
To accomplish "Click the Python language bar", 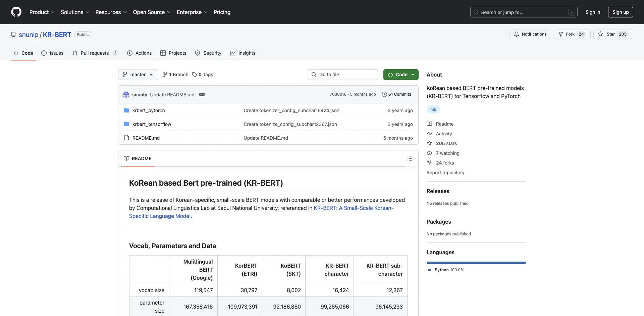I will 476,263.
